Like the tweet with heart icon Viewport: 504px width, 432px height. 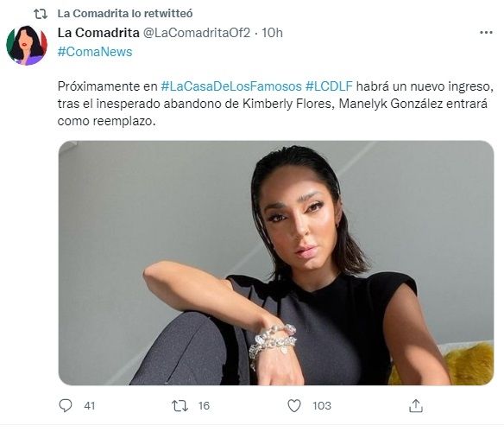pyautogui.click(x=293, y=405)
